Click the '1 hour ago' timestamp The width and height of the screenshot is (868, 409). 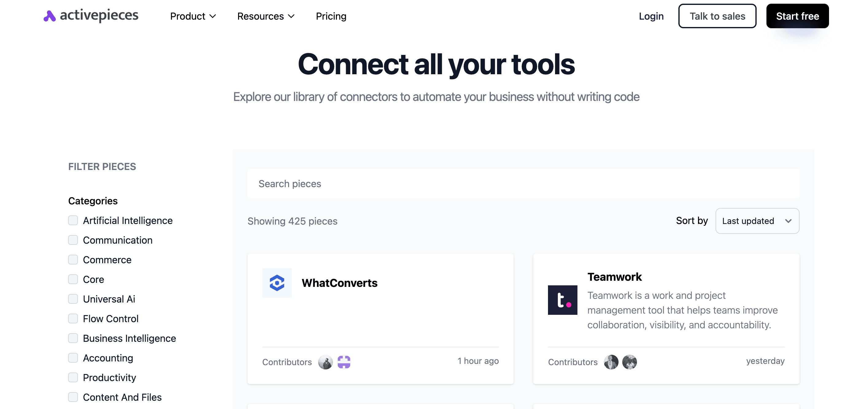(478, 361)
